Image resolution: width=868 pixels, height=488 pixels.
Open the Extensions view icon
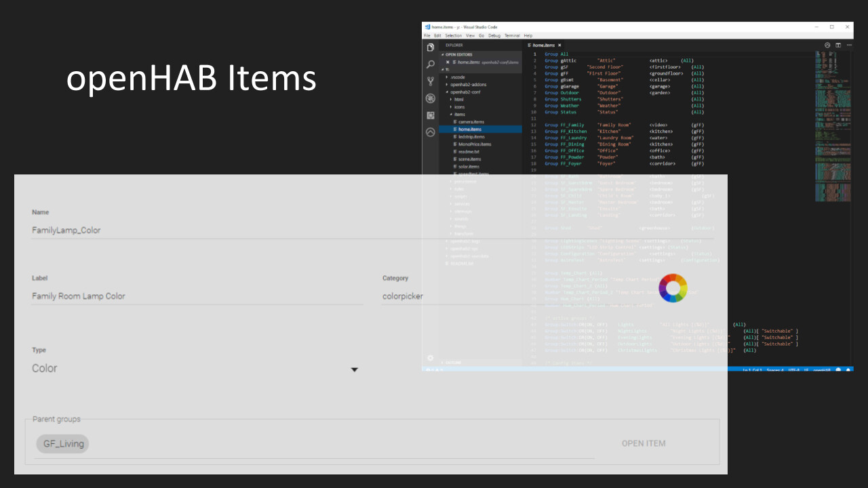430,115
